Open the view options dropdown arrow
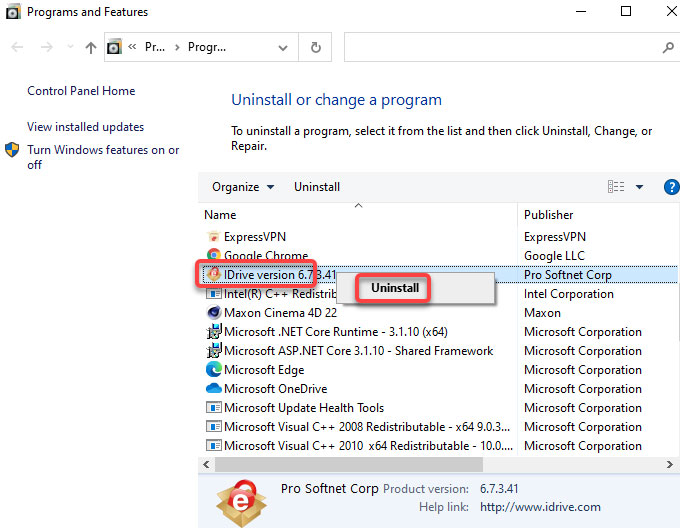The width and height of the screenshot is (680, 528). [639, 187]
